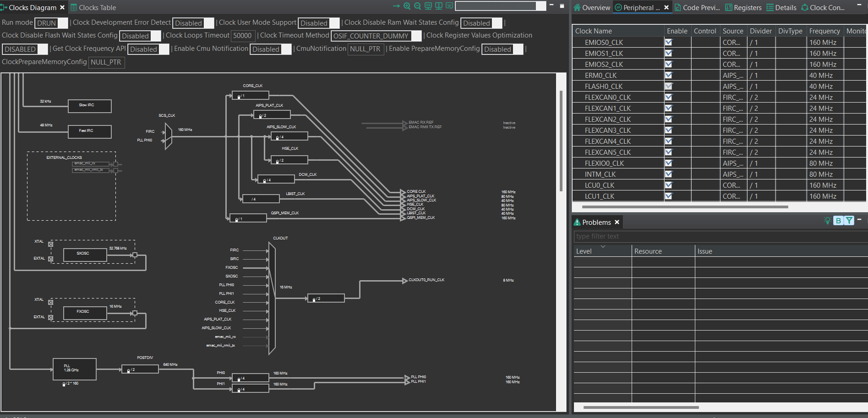Click the fit-to-height icon in the Clocks Diagram toolbar
868x418 pixels.
pyautogui.click(x=438, y=6)
